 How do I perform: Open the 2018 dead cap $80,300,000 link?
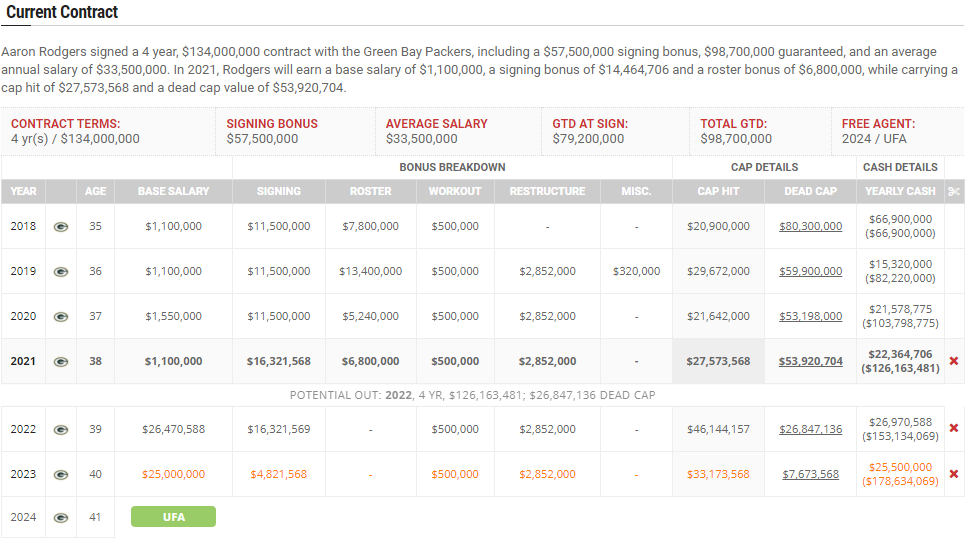coord(810,227)
